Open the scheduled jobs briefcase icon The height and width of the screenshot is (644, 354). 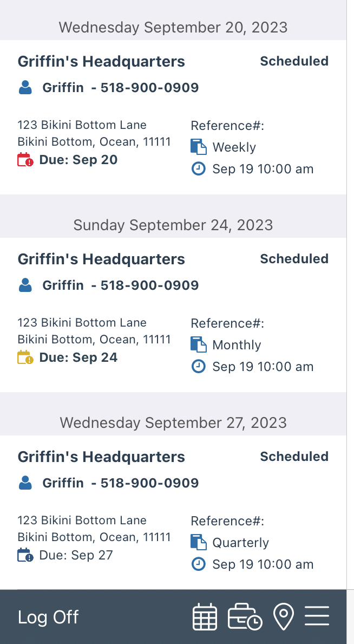click(245, 617)
